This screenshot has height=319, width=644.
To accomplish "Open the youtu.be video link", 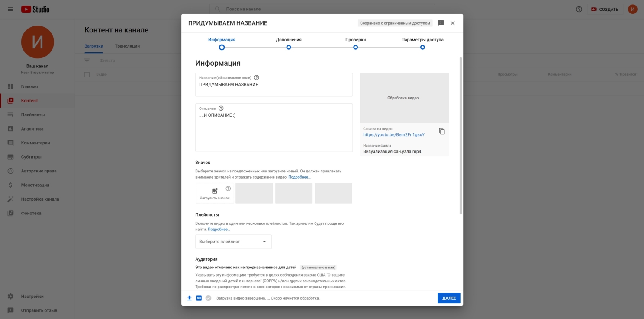I will pyautogui.click(x=394, y=135).
